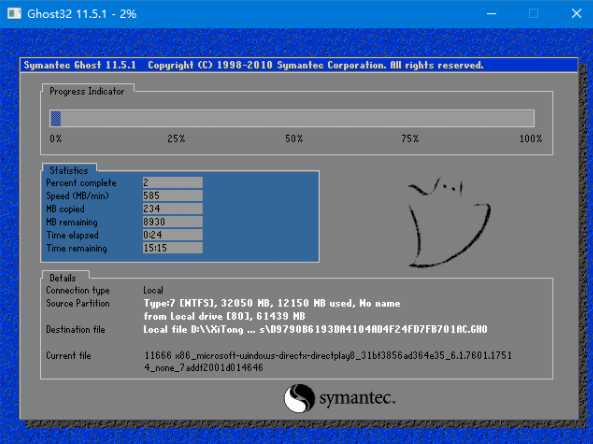Click the 50% progress scale marker
The height and width of the screenshot is (444, 593).
coord(294,139)
